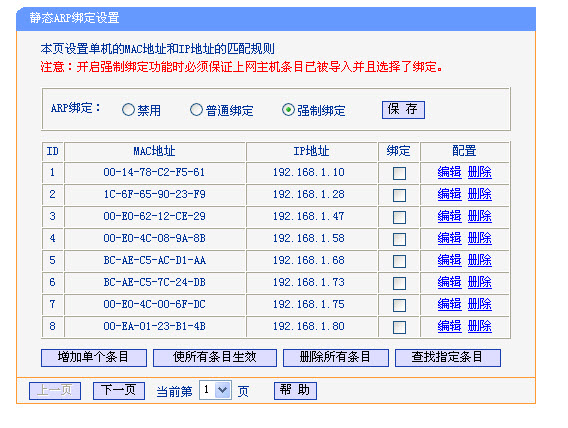Screen dimensions: 568x428
Task: Select the 禁用 ARP binding radio button
Action: (x=128, y=110)
